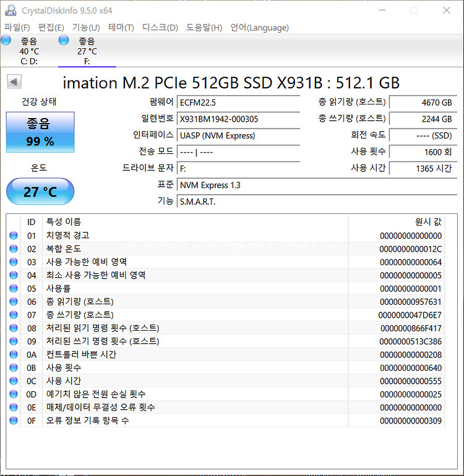This screenshot has height=476, width=464.
Task: Click the status icon for row 03 사용 가능한 예비 영역
Action: point(14,262)
